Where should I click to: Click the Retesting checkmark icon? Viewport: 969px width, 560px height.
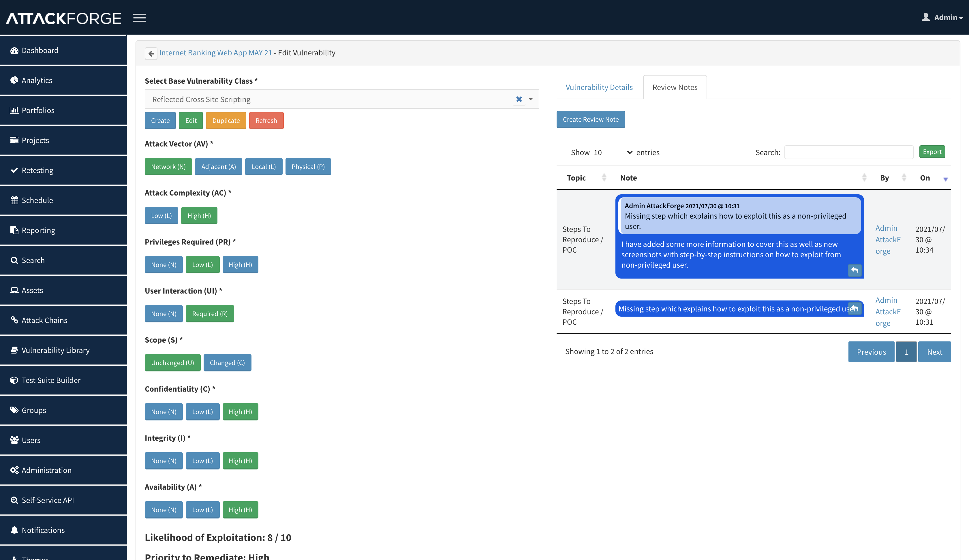click(14, 170)
